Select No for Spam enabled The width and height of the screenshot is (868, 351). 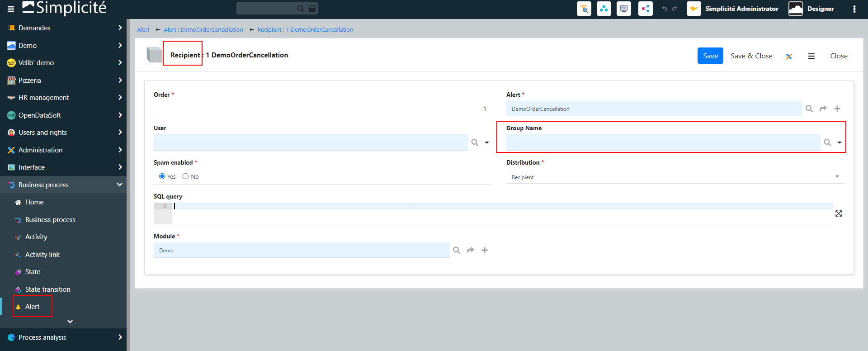[x=185, y=176]
